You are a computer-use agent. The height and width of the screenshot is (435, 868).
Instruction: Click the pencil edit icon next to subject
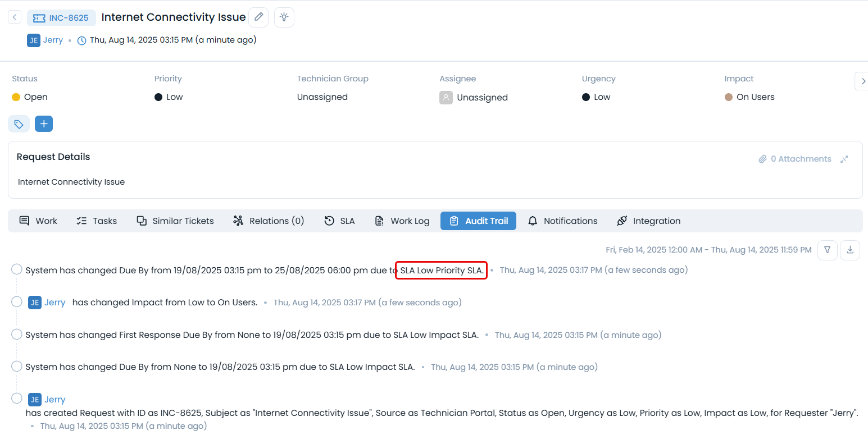[x=258, y=17]
